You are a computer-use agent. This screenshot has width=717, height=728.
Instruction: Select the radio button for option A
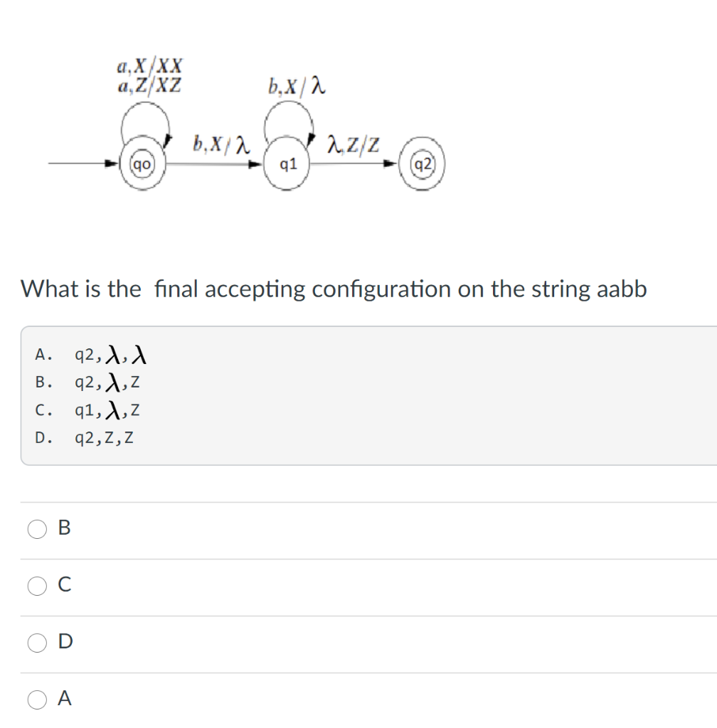36,700
